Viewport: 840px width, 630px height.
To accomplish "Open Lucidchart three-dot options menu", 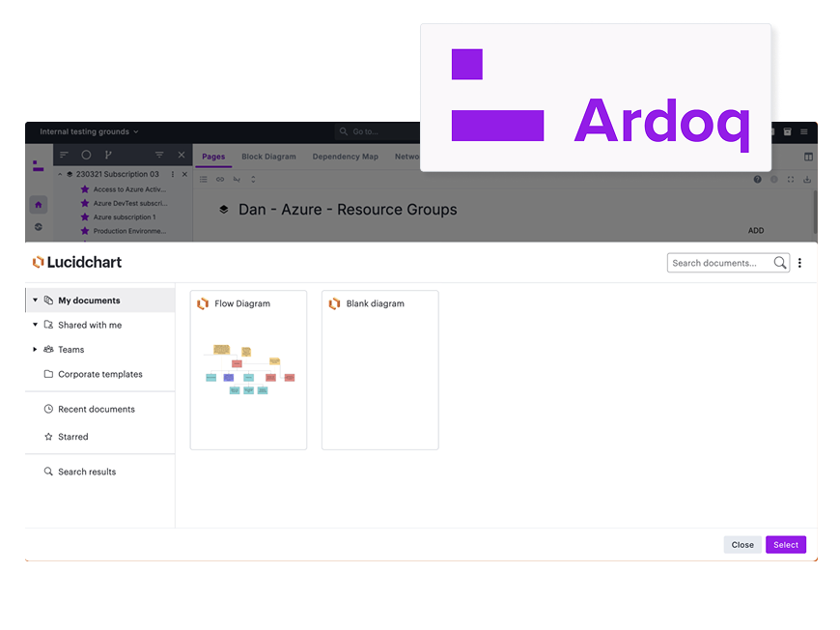I will pos(799,263).
